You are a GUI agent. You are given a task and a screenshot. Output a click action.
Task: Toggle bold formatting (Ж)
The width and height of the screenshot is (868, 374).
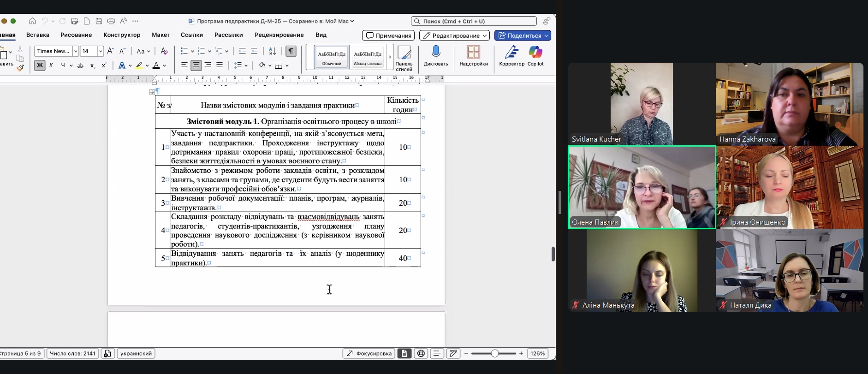[40, 65]
